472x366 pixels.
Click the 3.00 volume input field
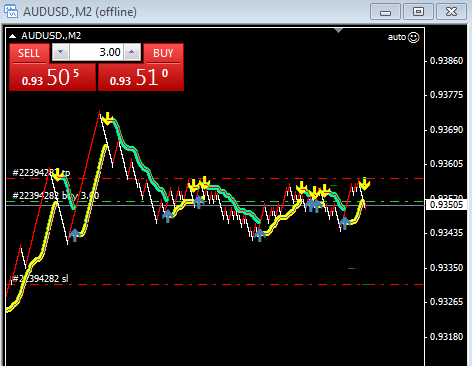(96, 52)
